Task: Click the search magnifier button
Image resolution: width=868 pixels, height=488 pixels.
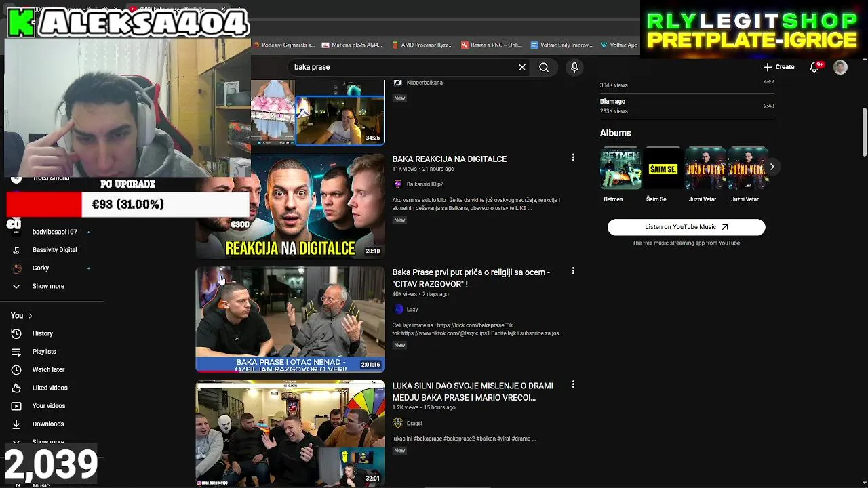Action: (544, 67)
